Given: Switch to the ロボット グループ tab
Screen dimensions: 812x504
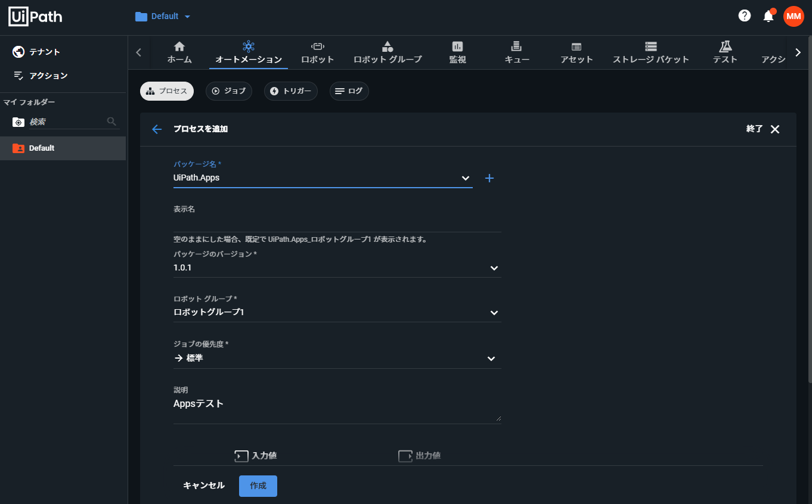Looking at the screenshot, I should point(388,52).
